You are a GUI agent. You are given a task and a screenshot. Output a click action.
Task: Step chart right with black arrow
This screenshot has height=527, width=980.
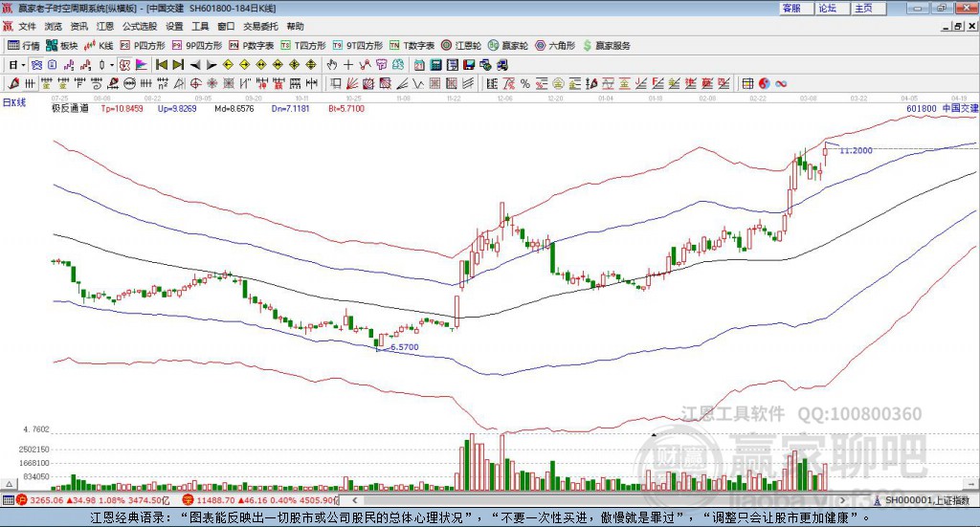point(212,65)
